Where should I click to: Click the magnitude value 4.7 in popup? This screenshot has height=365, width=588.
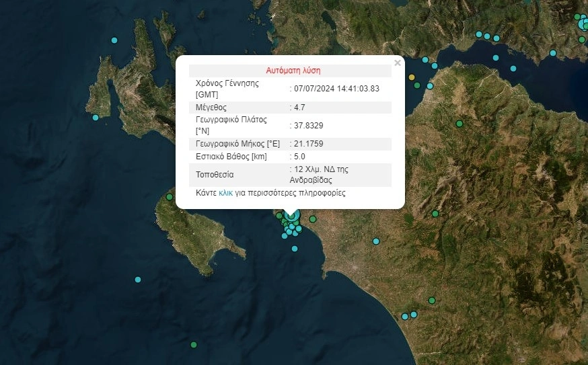pos(299,107)
